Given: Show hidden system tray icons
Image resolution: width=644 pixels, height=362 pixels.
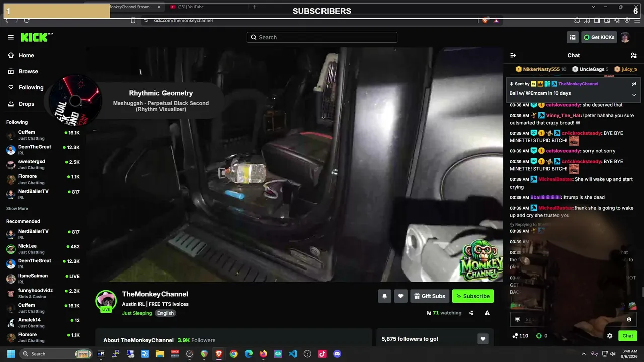Looking at the screenshot, I should point(584,354).
